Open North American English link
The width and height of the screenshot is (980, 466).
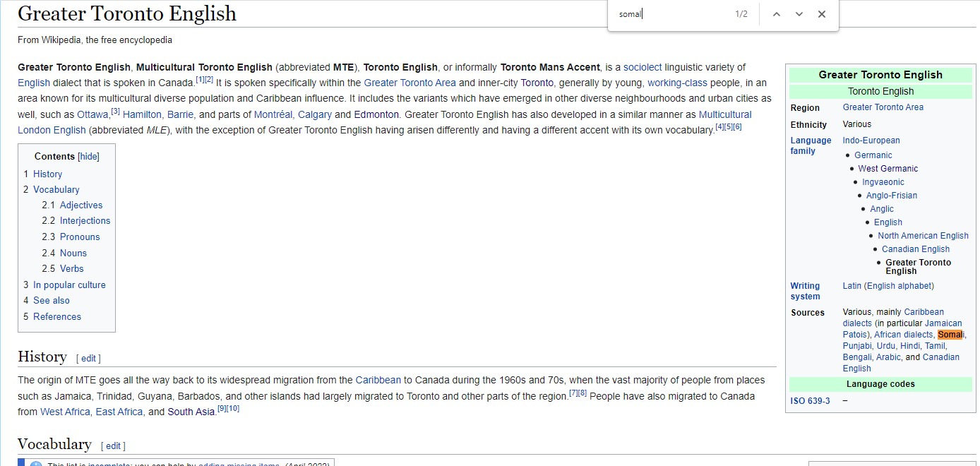coord(924,236)
